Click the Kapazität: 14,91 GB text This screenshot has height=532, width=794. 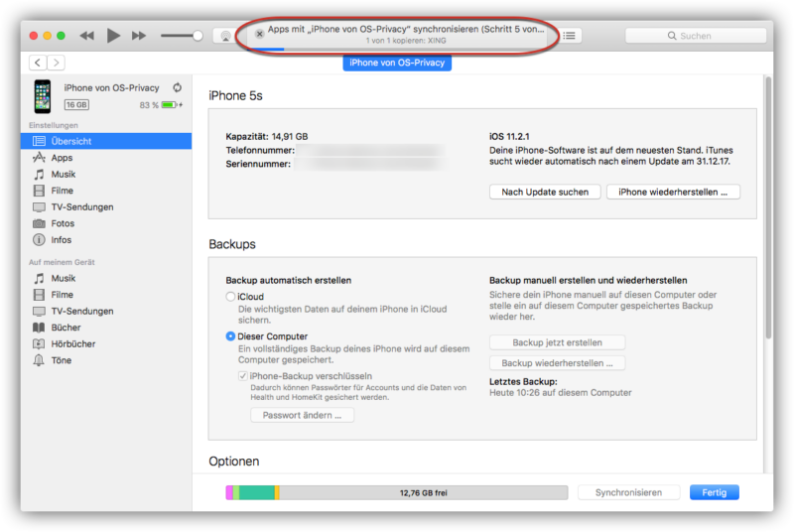[267, 137]
